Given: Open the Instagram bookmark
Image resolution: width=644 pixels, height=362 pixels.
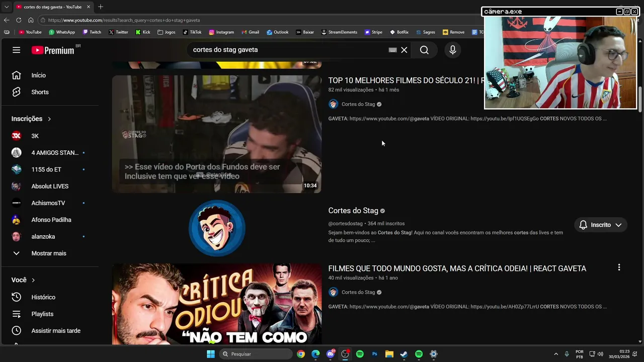Looking at the screenshot, I should coord(221,32).
